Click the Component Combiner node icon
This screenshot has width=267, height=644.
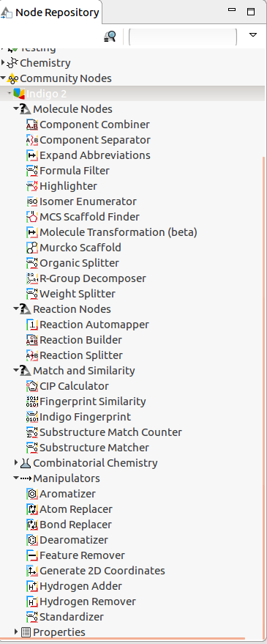pyautogui.click(x=32, y=125)
